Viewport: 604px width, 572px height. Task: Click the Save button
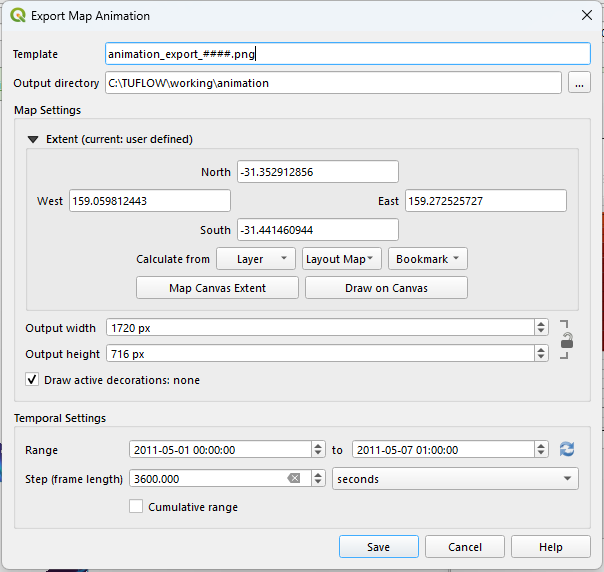pos(378,547)
